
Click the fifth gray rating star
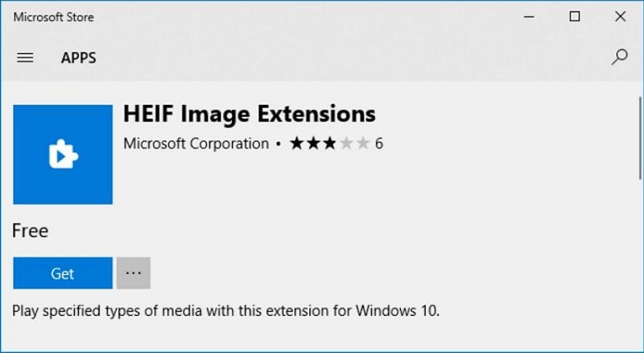tap(362, 144)
